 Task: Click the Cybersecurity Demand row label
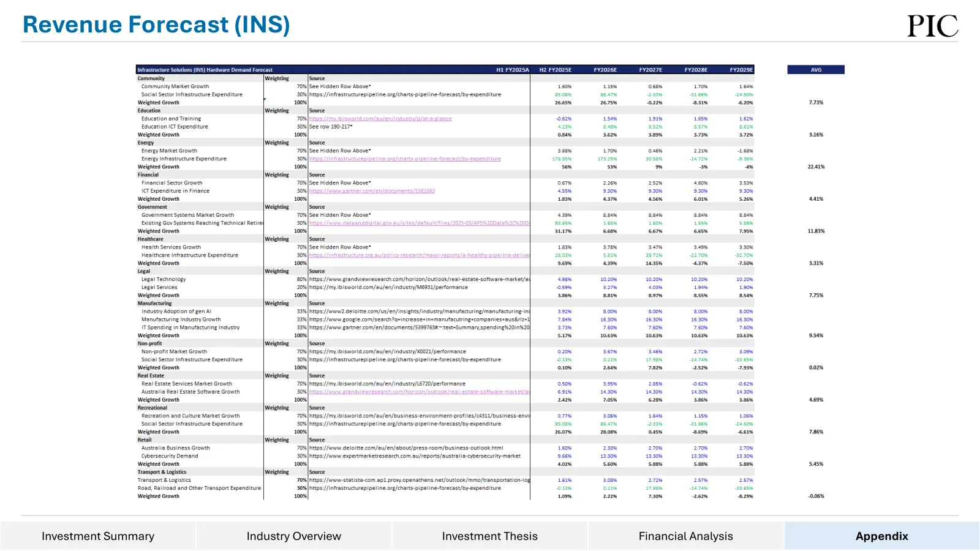pyautogui.click(x=170, y=456)
